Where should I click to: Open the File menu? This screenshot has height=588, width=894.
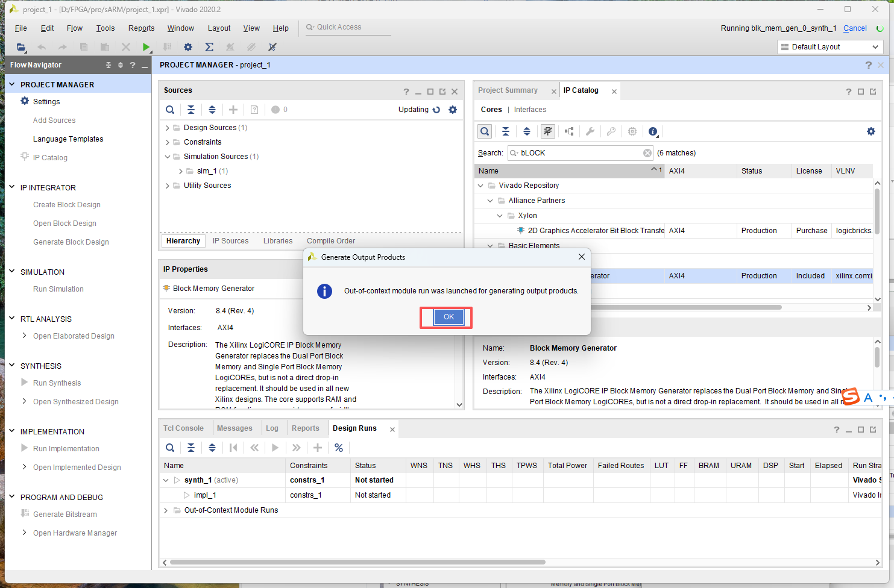(20, 28)
